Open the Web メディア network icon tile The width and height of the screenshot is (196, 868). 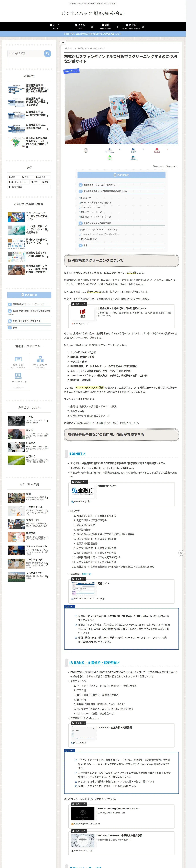40,362
